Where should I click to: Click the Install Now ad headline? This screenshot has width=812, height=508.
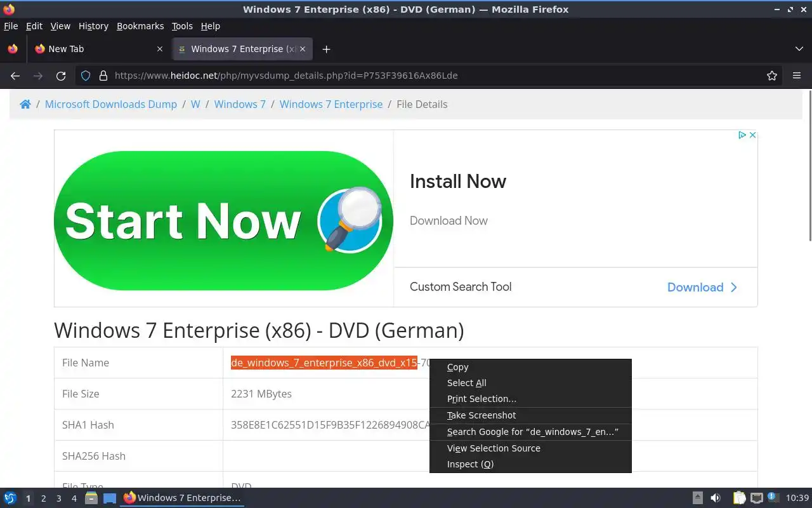pos(458,181)
